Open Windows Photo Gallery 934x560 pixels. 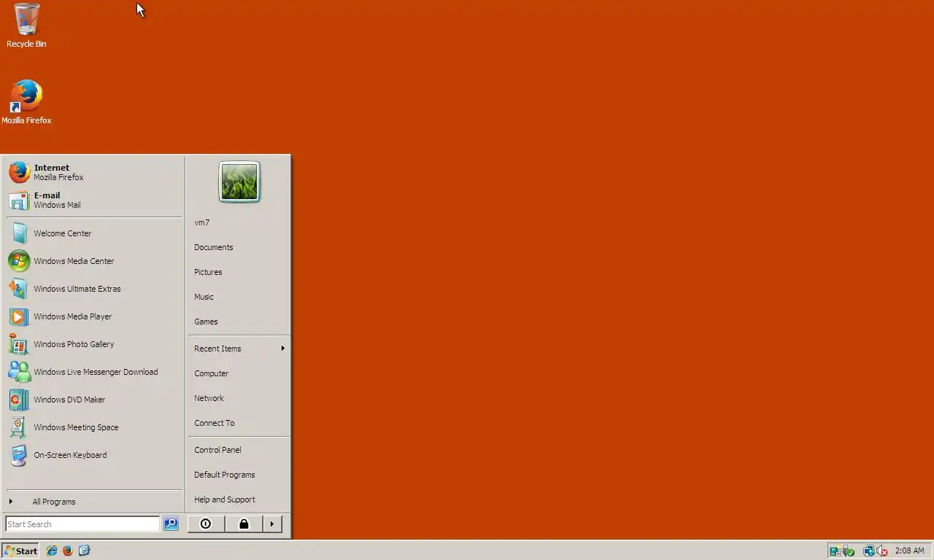pos(94,344)
